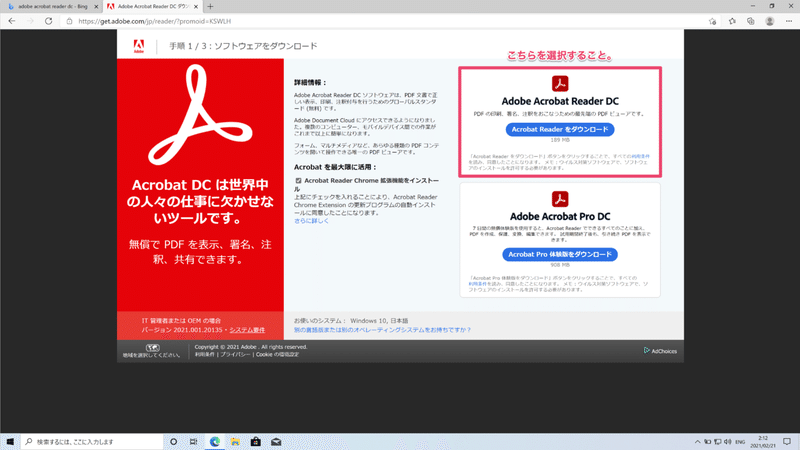This screenshot has width=800, height=450.
Task: Click the network tray icon
Action: tap(717, 442)
